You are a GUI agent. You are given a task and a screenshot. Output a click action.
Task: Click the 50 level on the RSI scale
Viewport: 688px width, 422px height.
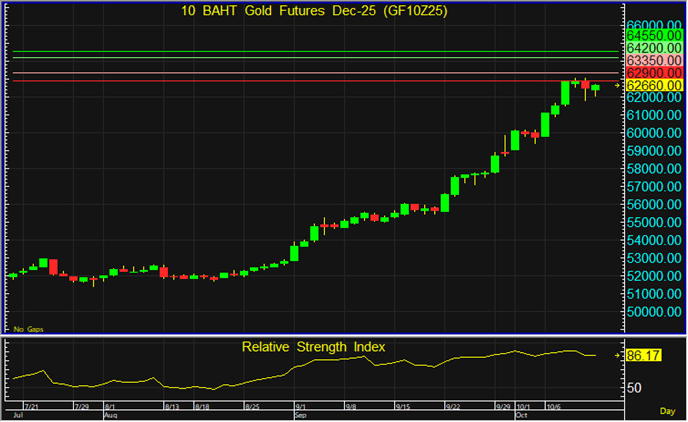(635, 388)
